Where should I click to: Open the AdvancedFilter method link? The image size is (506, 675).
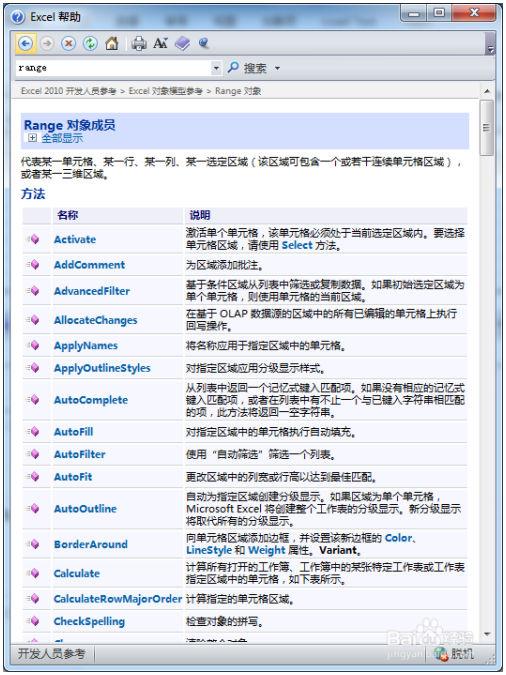point(92,291)
